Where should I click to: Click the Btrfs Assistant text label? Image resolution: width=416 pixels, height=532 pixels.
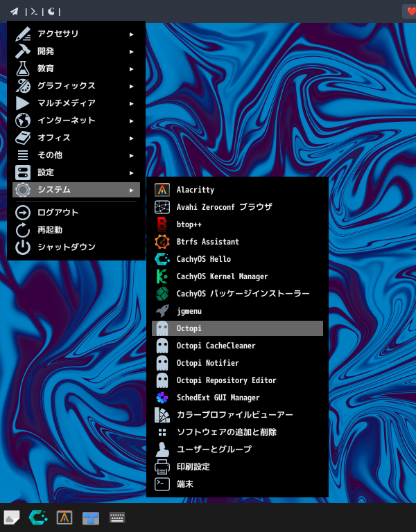coord(208,242)
